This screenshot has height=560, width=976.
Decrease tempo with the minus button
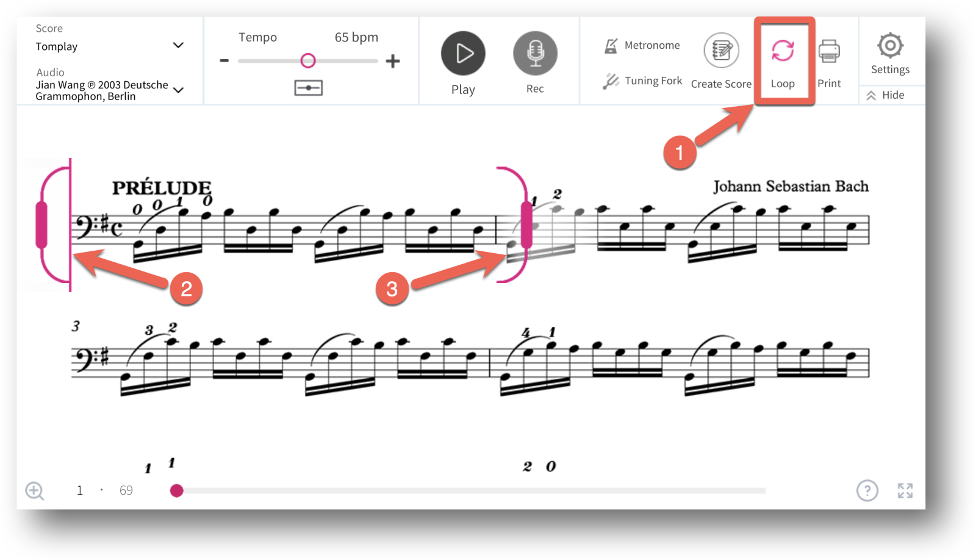224,60
